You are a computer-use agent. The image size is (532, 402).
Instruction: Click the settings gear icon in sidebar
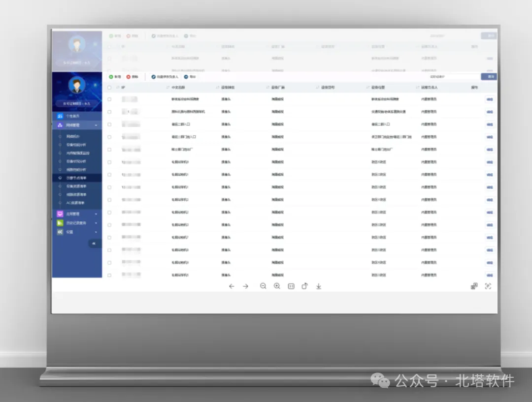tap(60, 232)
